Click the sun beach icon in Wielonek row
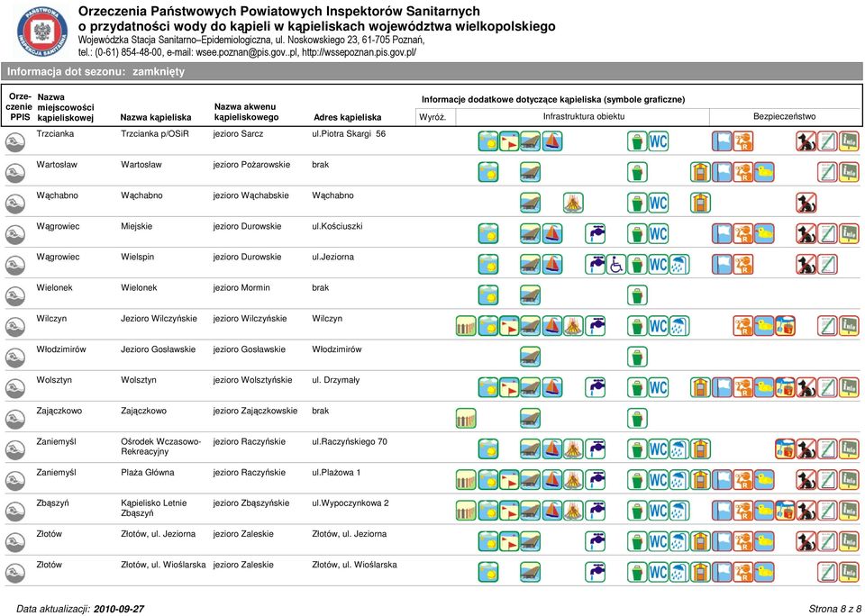Image resolution: width=865 pixels, height=616 pixels. pos(488,295)
